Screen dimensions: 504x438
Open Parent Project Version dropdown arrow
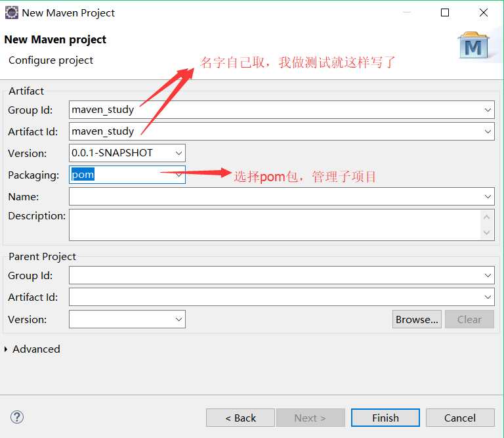(178, 319)
